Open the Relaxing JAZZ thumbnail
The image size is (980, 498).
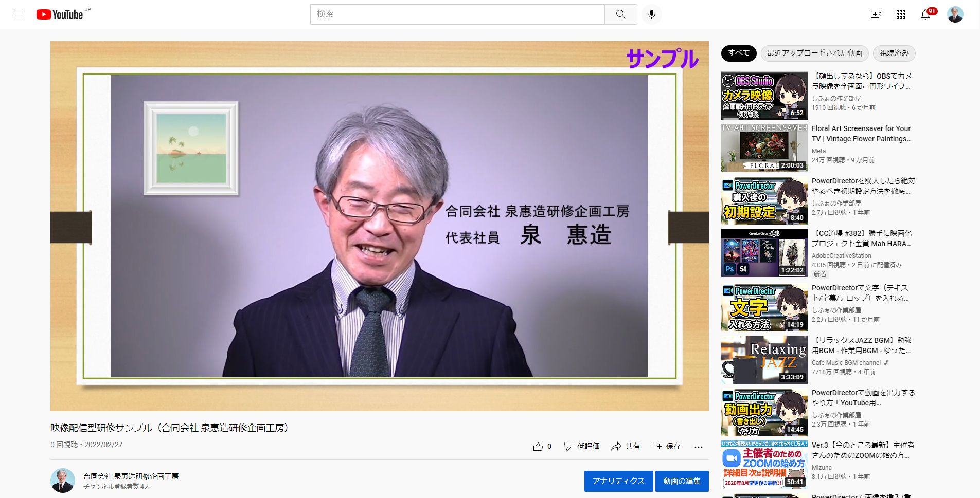[x=764, y=360]
